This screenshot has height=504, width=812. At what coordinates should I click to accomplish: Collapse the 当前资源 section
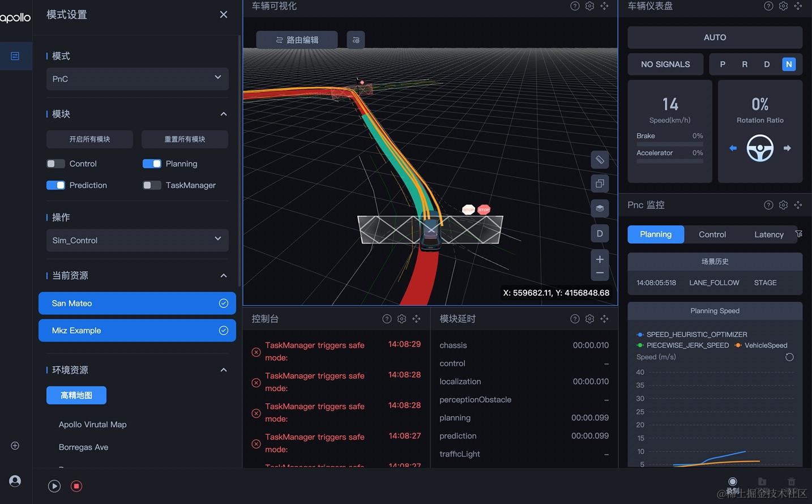tap(224, 276)
